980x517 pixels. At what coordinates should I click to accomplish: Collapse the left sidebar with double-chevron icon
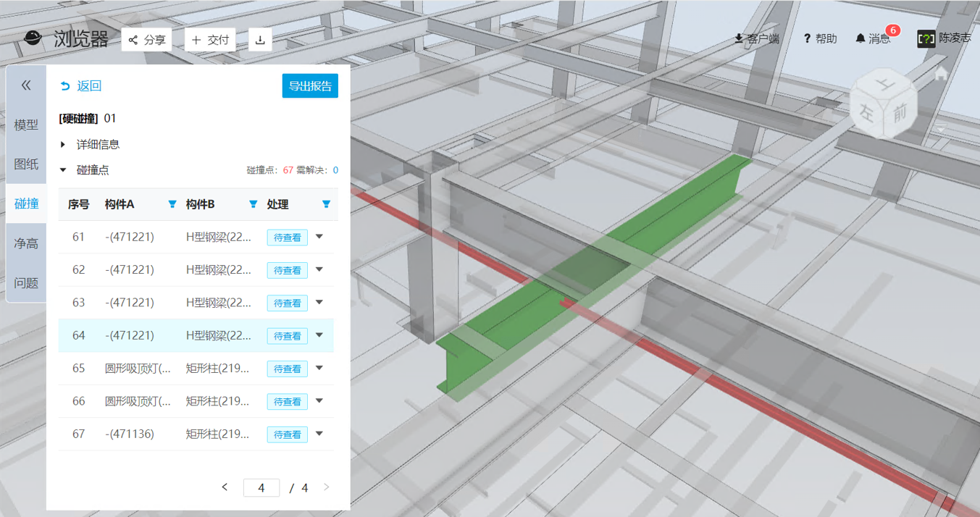click(x=26, y=85)
